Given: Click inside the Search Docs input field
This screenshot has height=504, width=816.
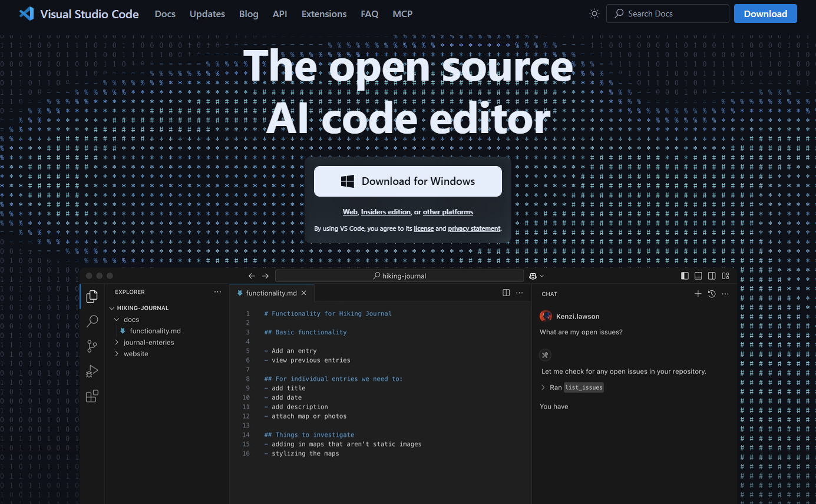Looking at the screenshot, I should tap(668, 13).
